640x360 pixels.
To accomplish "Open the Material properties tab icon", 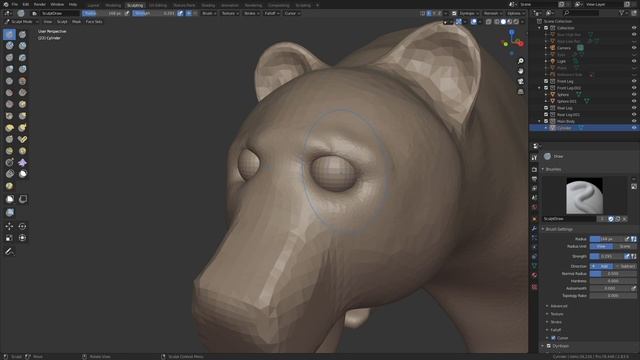I will (534, 276).
